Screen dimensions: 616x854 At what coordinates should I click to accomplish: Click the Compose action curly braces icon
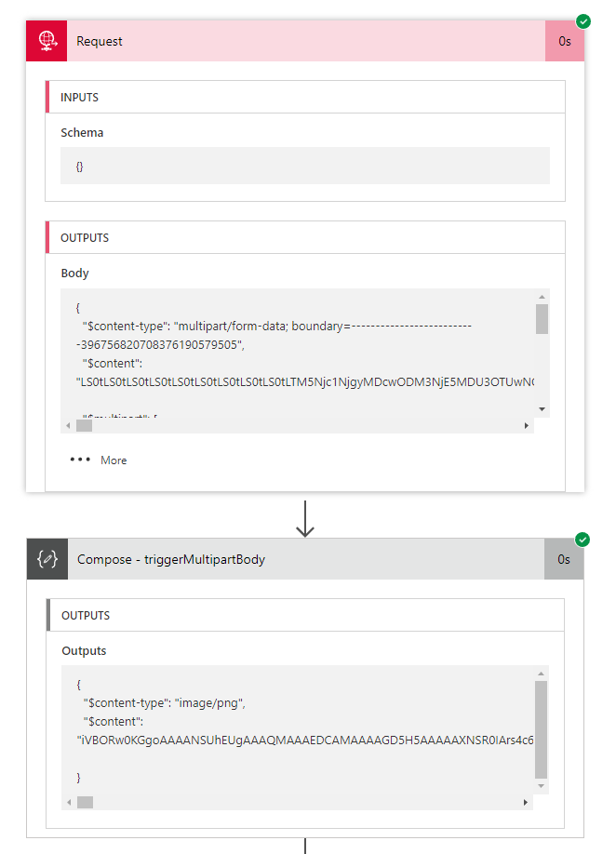47,559
